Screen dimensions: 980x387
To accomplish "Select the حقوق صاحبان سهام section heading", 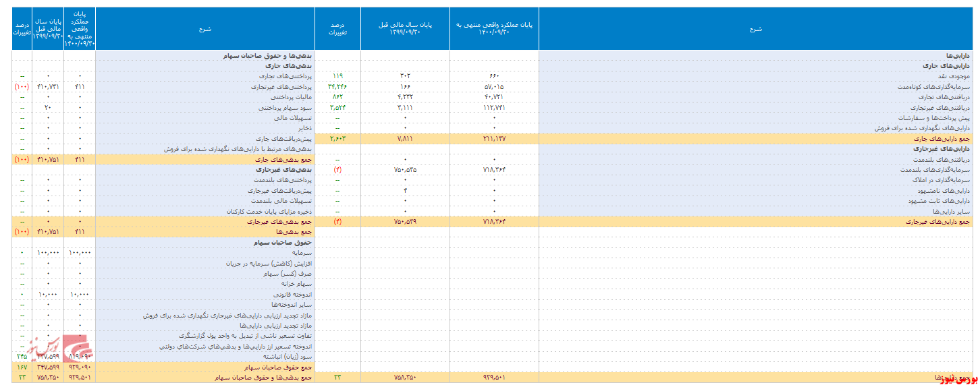I will 281,241.
